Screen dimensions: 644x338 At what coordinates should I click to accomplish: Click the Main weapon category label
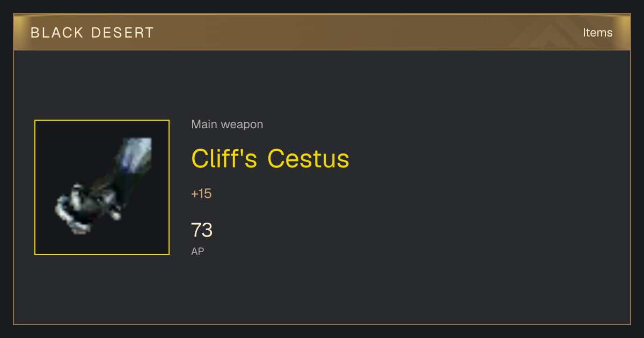point(227,124)
